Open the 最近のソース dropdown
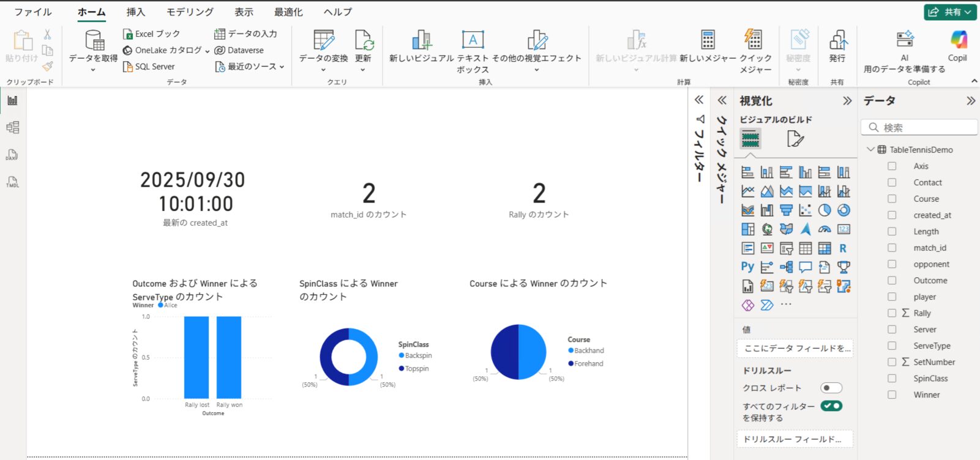This screenshot has width=980, height=460. [251, 67]
